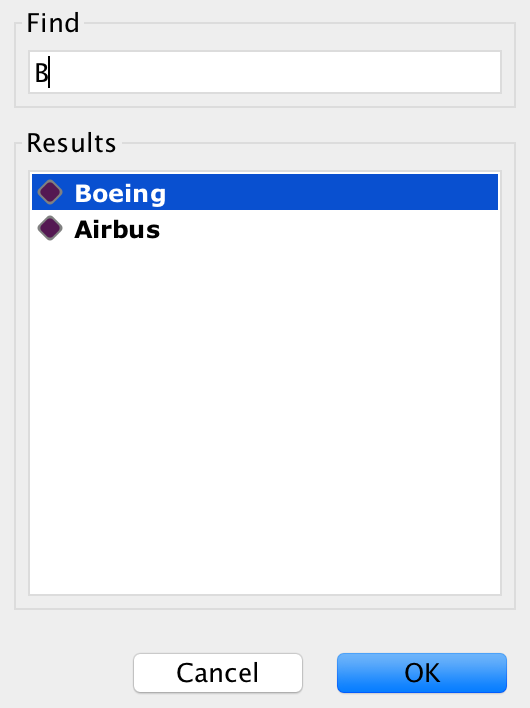Dismiss the dialog with Cancel
The height and width of the screenshot is (708, 530).
(218, 673)
